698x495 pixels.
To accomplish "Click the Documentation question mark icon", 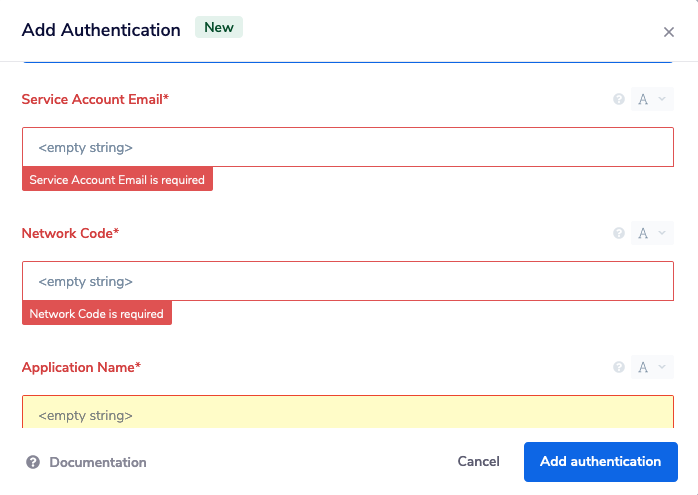I will 33,462.
